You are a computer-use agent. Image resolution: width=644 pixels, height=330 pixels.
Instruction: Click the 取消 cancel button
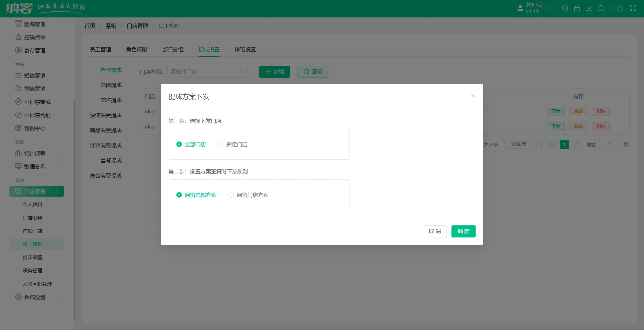point(435,231)
